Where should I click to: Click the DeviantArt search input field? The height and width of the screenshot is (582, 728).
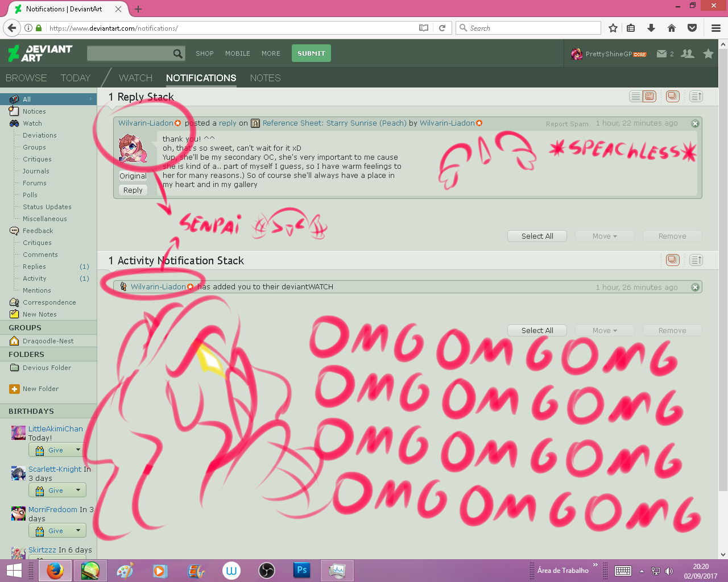(x=130, y=53)
